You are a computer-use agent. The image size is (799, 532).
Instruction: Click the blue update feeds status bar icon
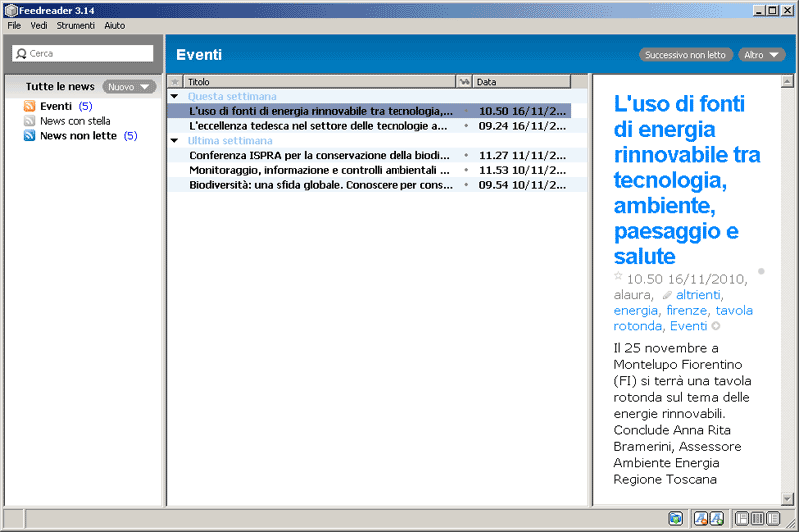tap(676, 518)
